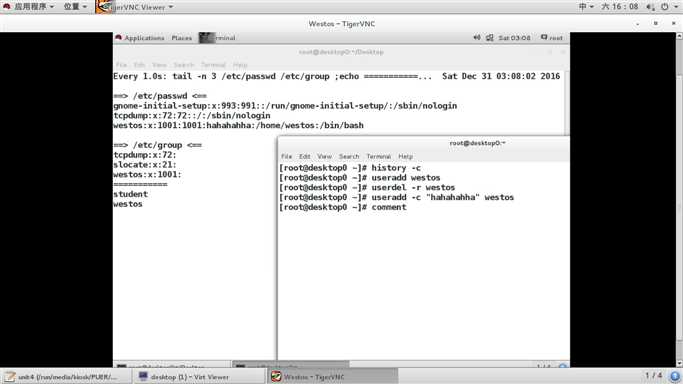
Task: Open the host Applications menu in Chinese
Action: point(29,7)
